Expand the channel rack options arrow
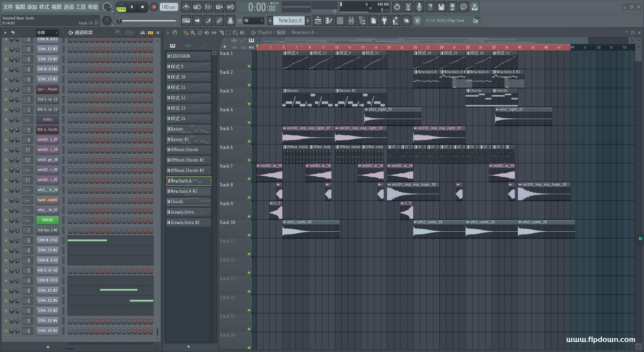This screenshot has height=352, width=644. [x=5, y=33]
